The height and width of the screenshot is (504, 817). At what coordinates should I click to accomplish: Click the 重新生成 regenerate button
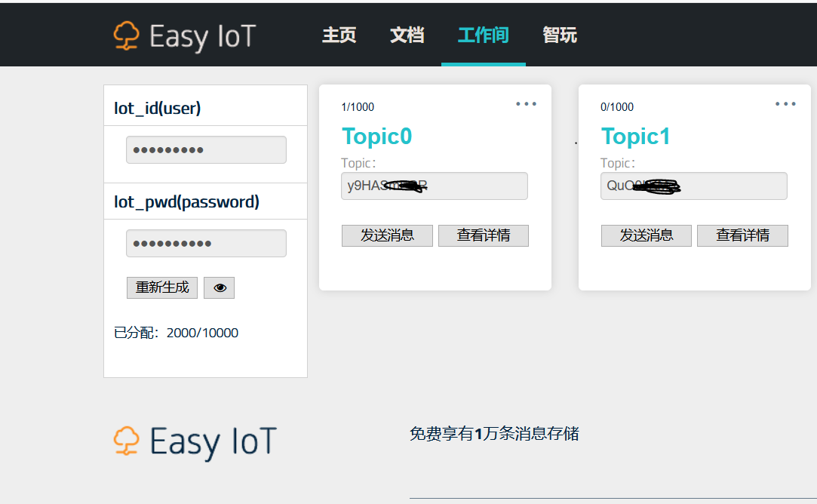(x=162, y=287)
